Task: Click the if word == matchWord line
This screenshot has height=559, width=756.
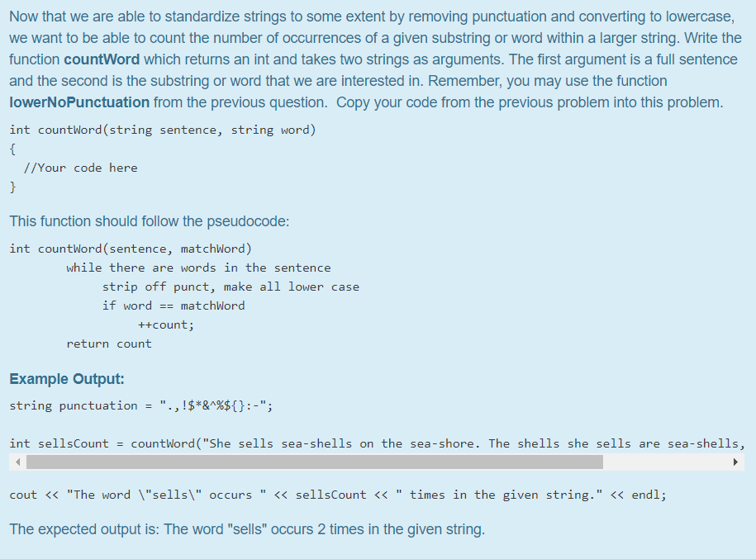Action: tap(174, 306)
